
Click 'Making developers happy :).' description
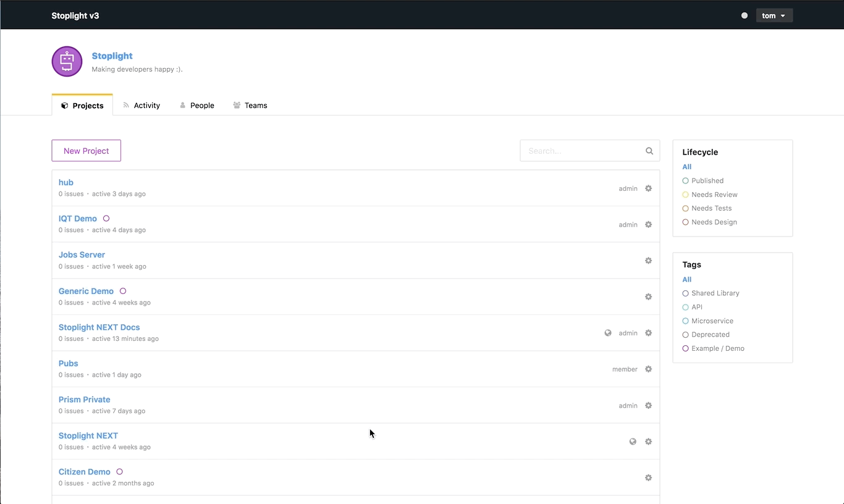pyautogui.click(x=137, y=69)
